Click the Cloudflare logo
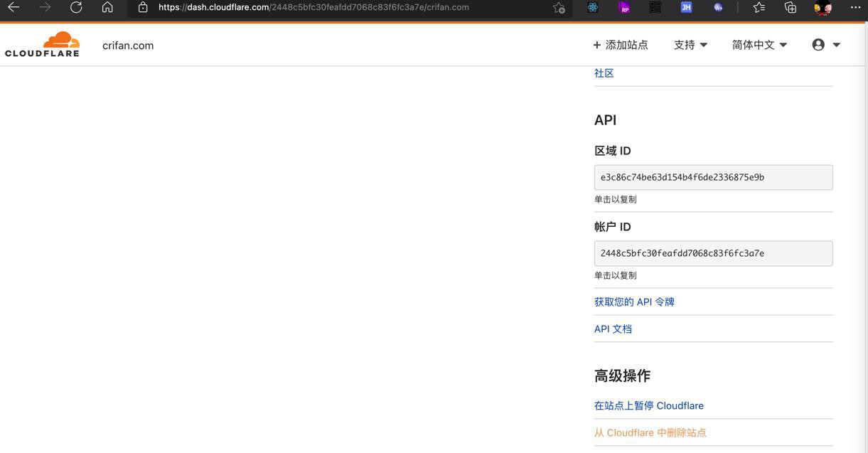This screenshot has height=453, width=868. 42,44
